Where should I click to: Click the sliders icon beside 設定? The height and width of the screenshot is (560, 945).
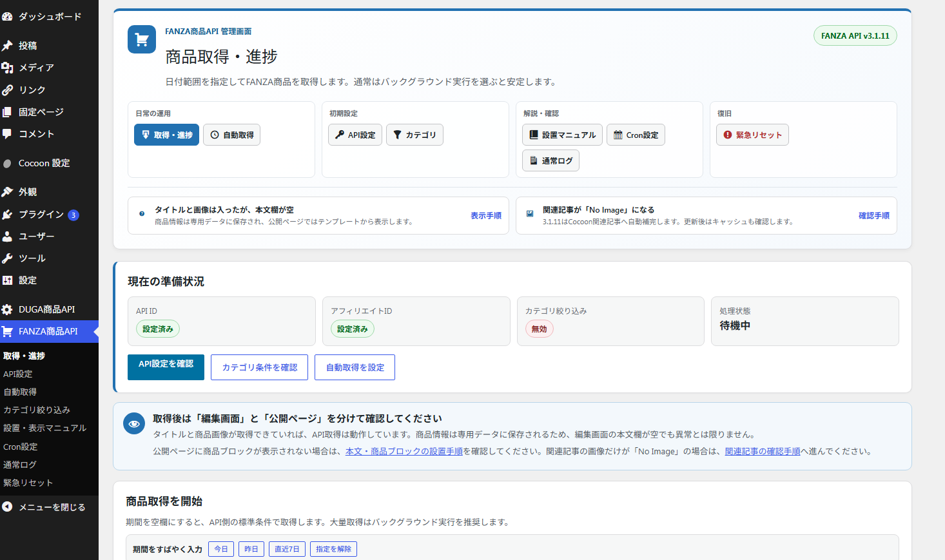7,280
